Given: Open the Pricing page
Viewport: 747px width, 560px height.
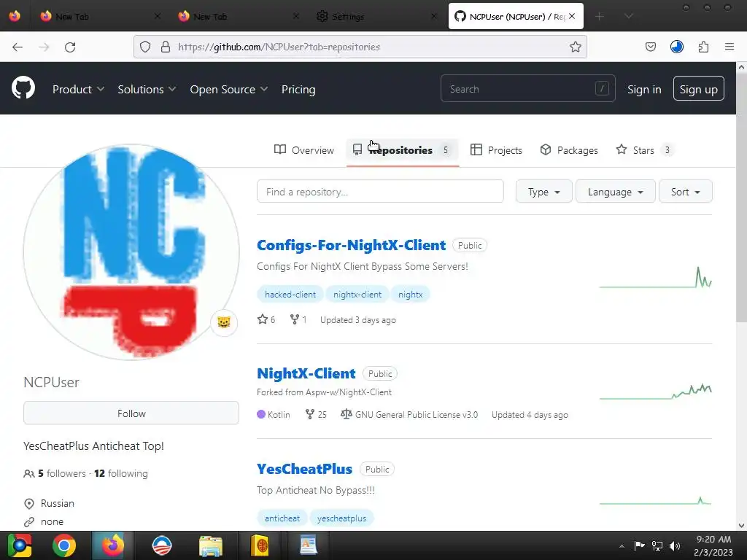Looking at the screenshot, I should [x=298, y=89].
